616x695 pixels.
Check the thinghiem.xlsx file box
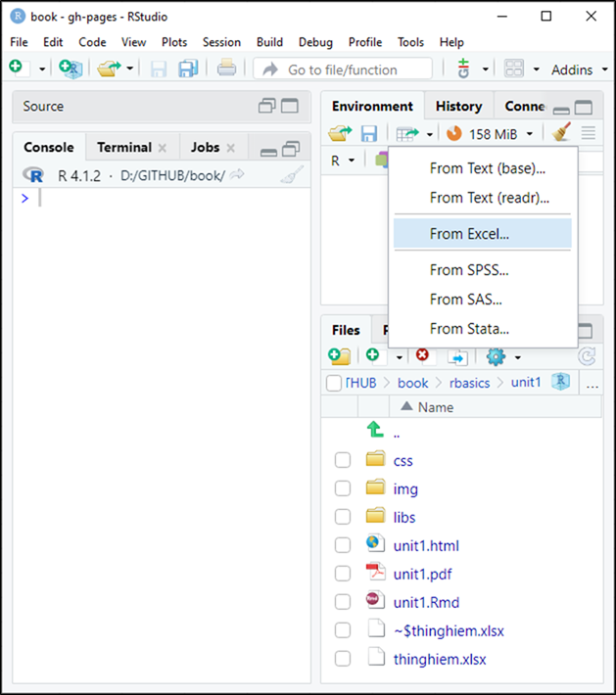pyautogui.click(x=343, y=659)
